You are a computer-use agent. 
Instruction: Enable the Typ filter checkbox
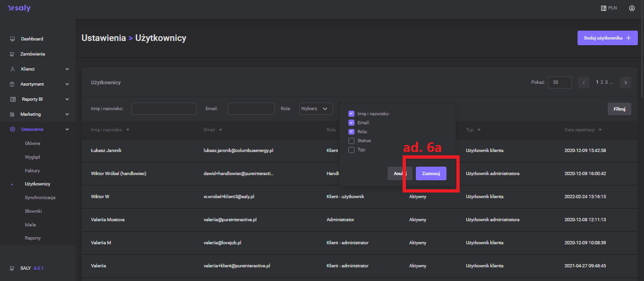tap(351, 150)
